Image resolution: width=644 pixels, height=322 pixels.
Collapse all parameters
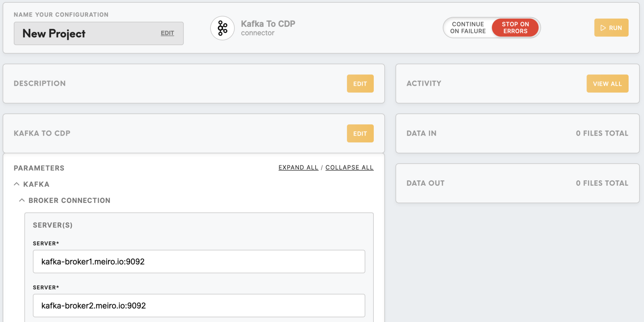(349, 168)
